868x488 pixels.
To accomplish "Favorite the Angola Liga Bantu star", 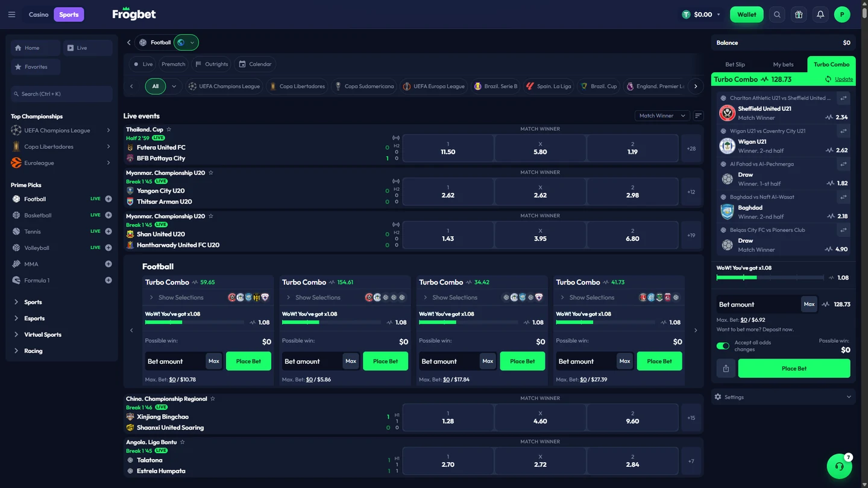I will pos(183,442).
